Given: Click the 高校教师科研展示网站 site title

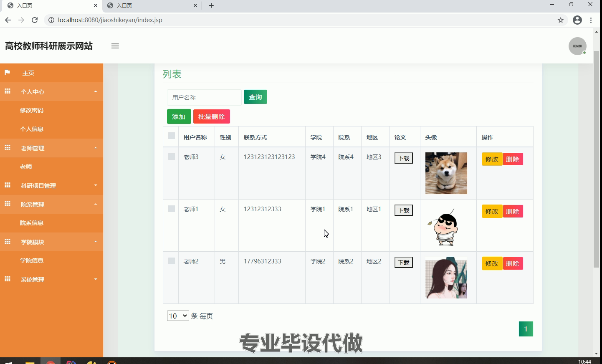Looking at the screenshot, I should (49, 46).
